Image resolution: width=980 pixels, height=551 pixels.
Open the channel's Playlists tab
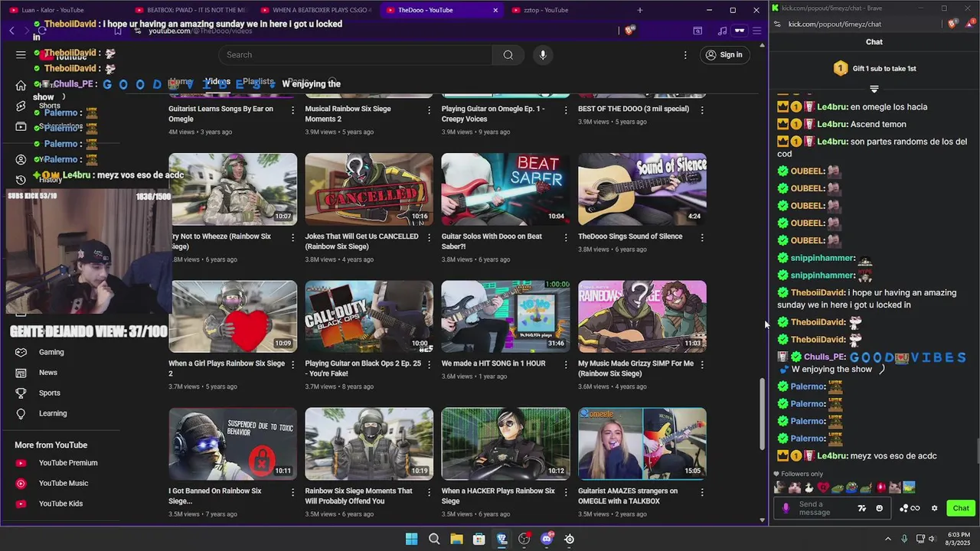[258, 82]
